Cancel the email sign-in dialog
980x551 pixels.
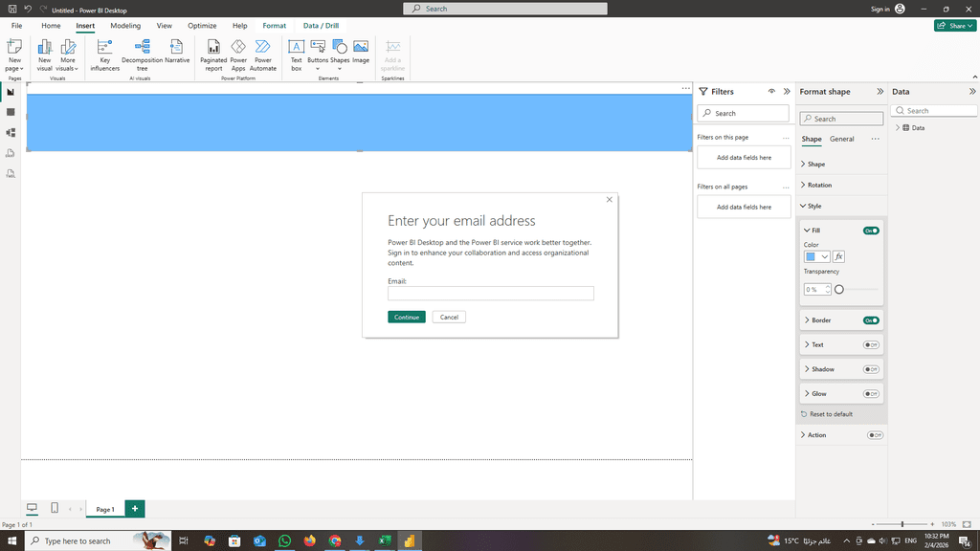(x=449, y=317)
